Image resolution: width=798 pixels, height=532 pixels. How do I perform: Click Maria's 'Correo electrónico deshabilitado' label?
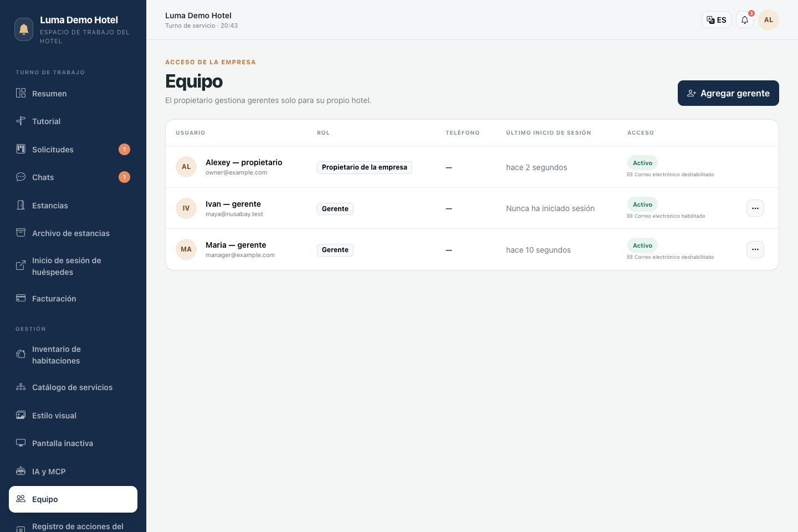(674, 257)
